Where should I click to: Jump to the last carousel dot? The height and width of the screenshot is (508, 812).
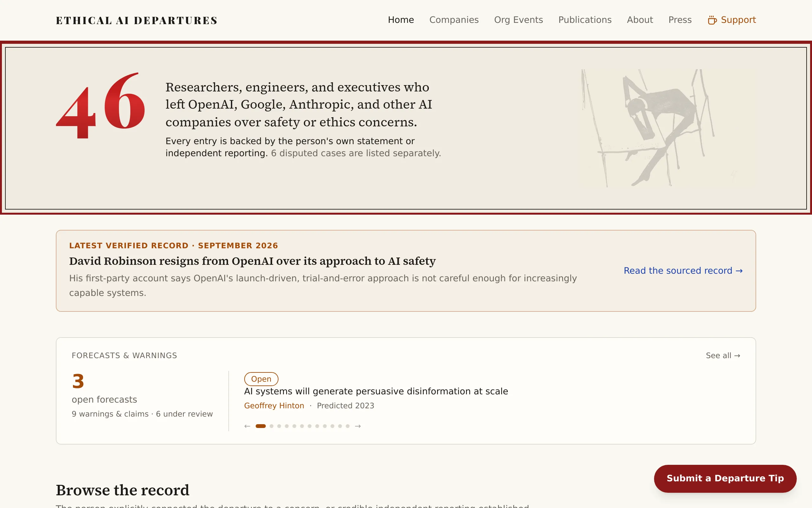[x=348, y=426]
